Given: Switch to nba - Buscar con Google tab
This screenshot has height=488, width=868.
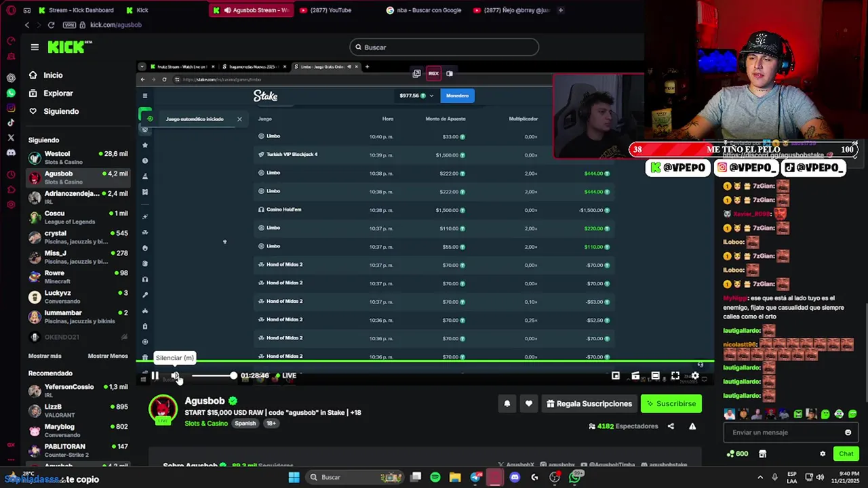Looking at the screenshot, I should pyautogui.click(x=424, y=10).
